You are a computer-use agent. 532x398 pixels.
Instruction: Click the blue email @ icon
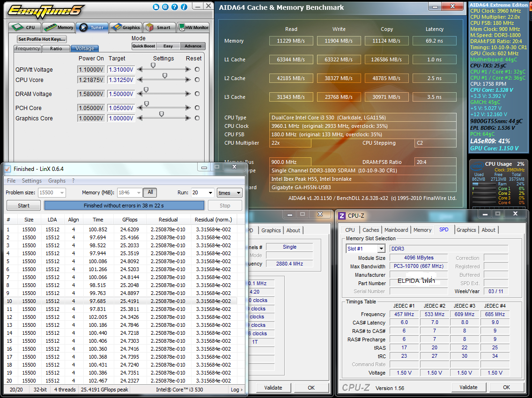(165, 7)
